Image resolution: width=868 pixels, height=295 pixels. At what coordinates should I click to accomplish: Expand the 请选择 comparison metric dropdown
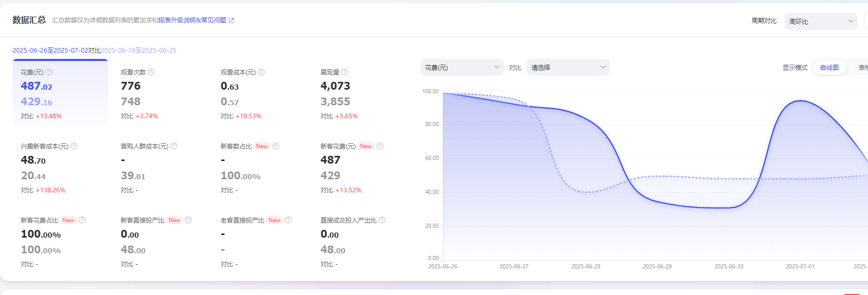[568, 67]
